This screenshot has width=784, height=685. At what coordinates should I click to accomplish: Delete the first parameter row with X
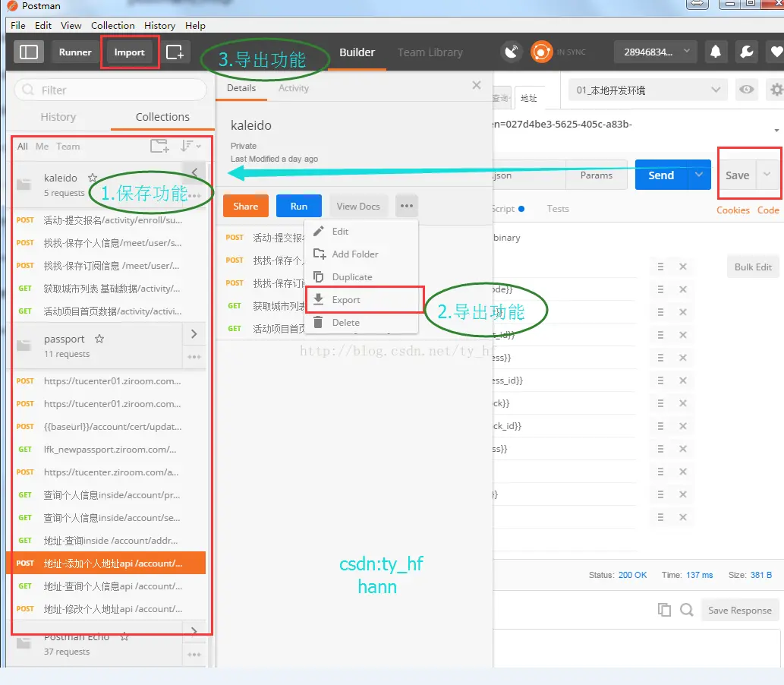click(682, 267)
